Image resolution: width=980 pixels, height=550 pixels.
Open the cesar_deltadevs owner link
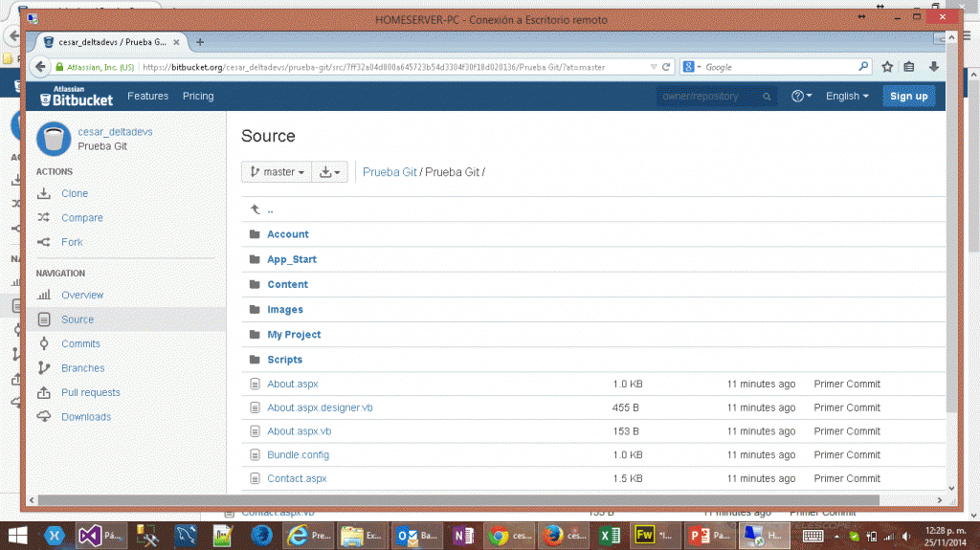coord(115,132)
